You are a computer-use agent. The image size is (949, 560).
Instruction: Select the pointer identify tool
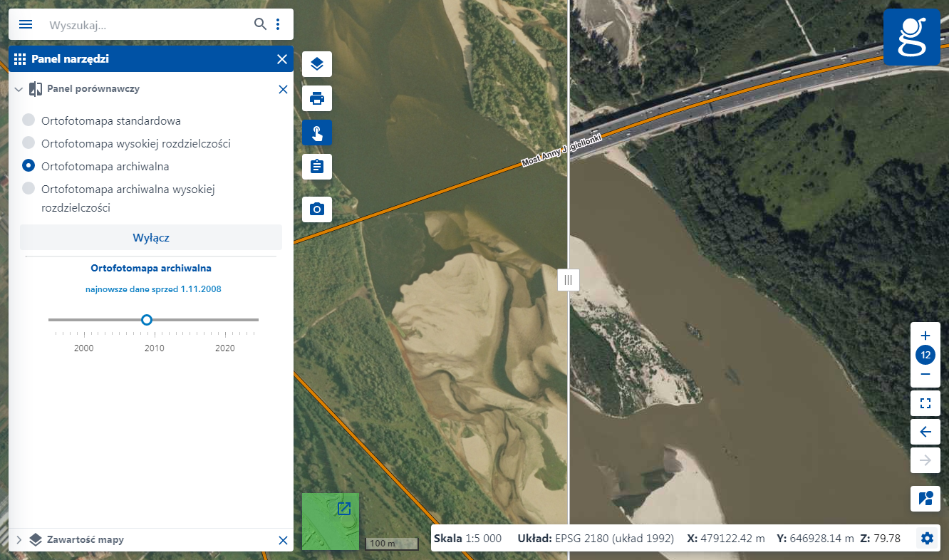click(317, 133)
